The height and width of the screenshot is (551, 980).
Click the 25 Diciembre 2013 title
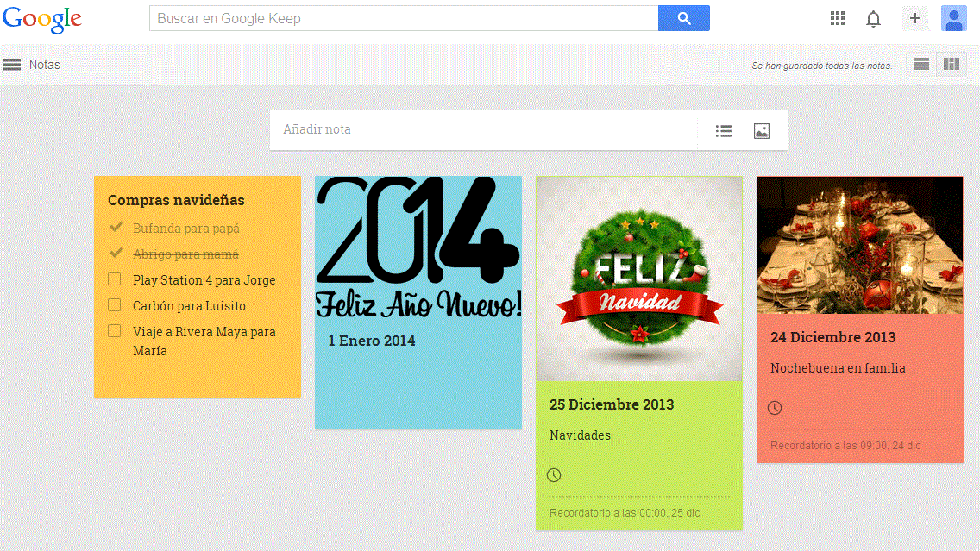click(612, 404)
